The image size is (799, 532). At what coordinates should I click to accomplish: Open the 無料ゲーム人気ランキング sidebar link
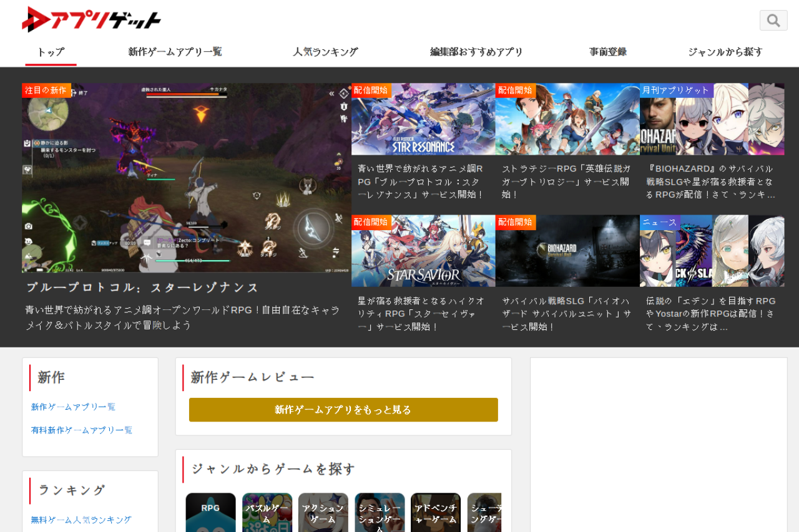pos(81,520)
